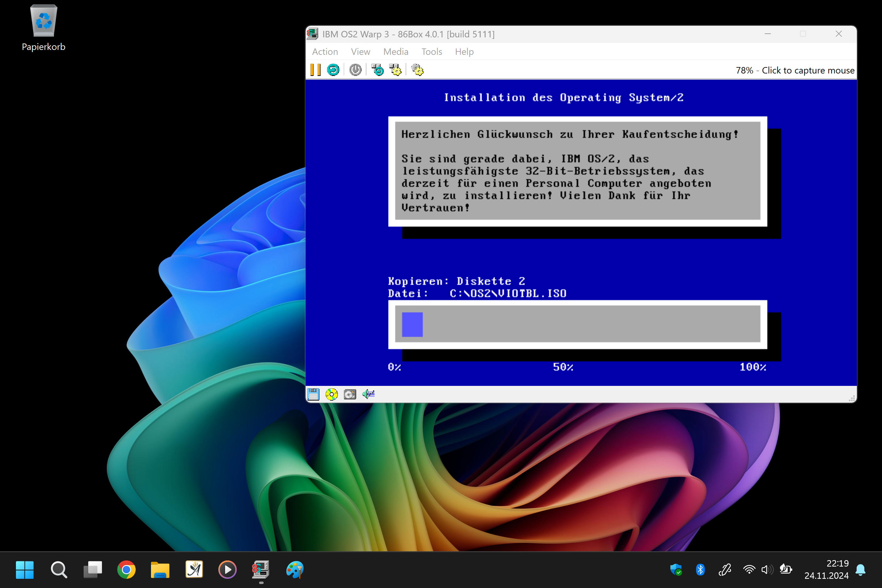The height and width of the screenshot is (588, 882).
Task: Open the Papierkorb recycle bin icon
Action: click(43, 28)
